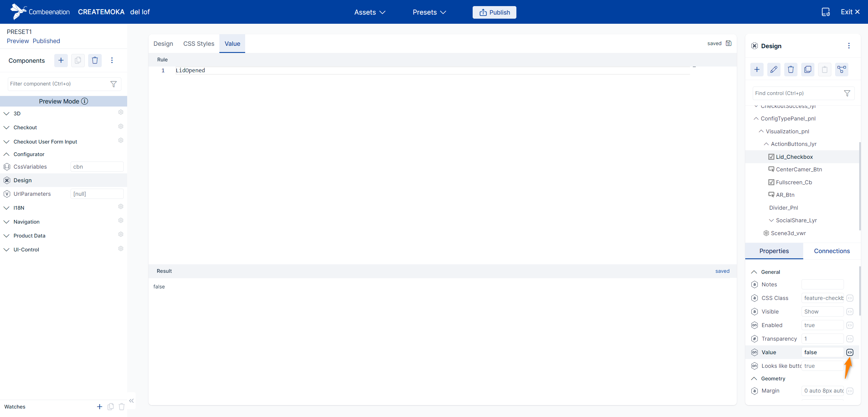Select the Fullscreen_Cb control in tree
Viewport: 868px width, 417px height.
click(x=794, y=182)
